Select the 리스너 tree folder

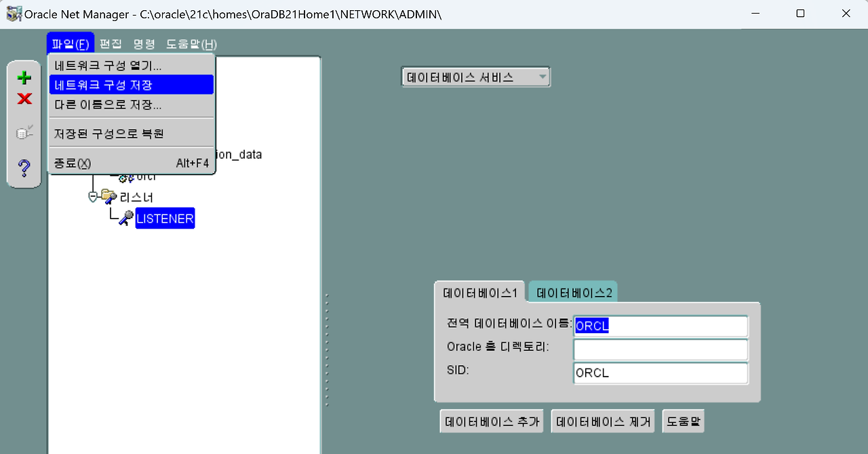pos(136,197)
